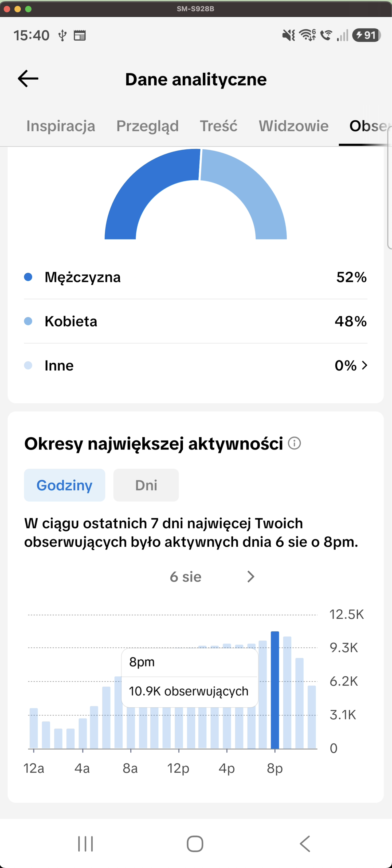The height and width of the screenshot is (868, 392).
Task: Tap the Android recent apps button
Action: [85, 844]
